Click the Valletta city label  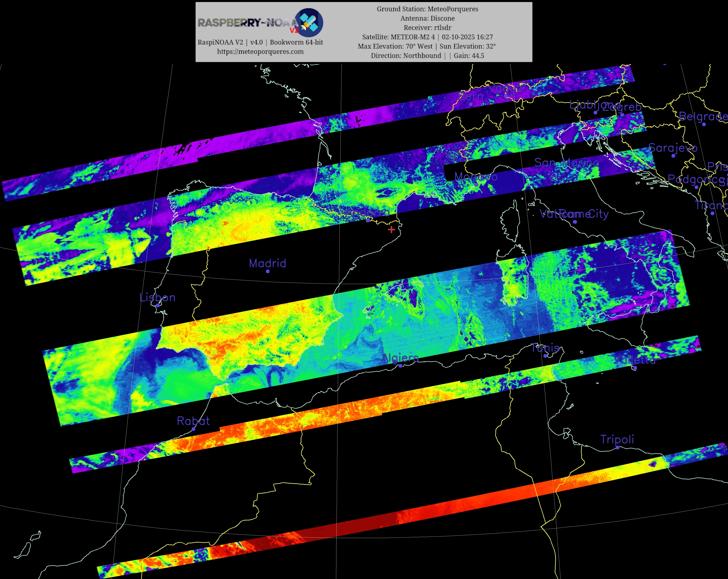point(634,360)
